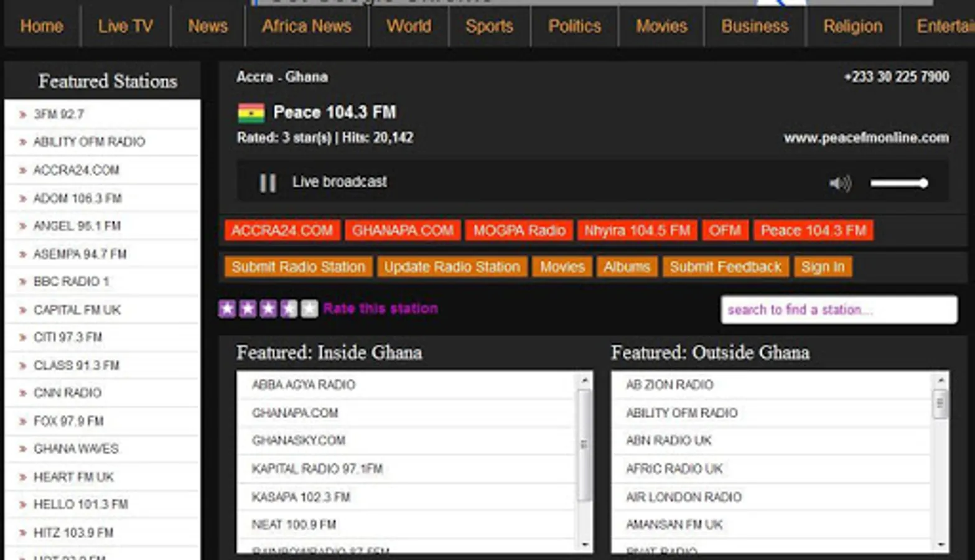Click Submit Feedback

coord(725,267)
